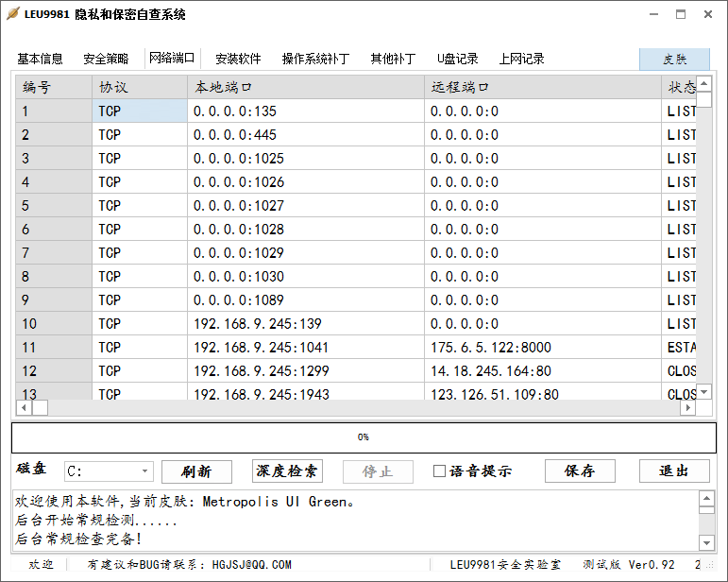Image resolution: width=728 pixels, height=582 pixels.
Task: Select row 11 with remote 175.6.5.122:8000
Action: click(490, 348)
